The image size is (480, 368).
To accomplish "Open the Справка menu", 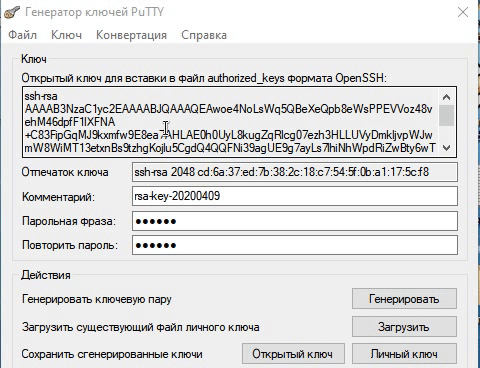I will point(204,35).
